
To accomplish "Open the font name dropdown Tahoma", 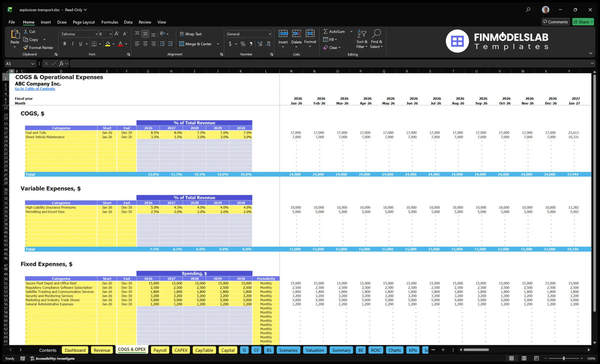I will pos(96,34).
